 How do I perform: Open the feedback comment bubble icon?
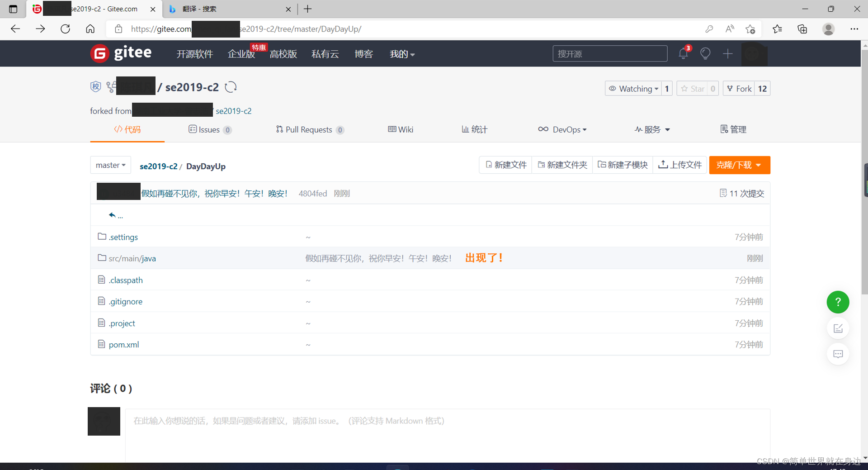pyautogui.click(x=838, y=354)
